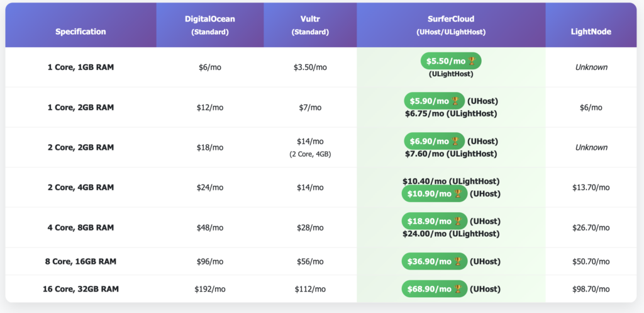The height and width of the screenshot is (313, 644).
Task: Select the DigitalOcean Standard column header
Action: pyautogui.click(x=209, y=25)
